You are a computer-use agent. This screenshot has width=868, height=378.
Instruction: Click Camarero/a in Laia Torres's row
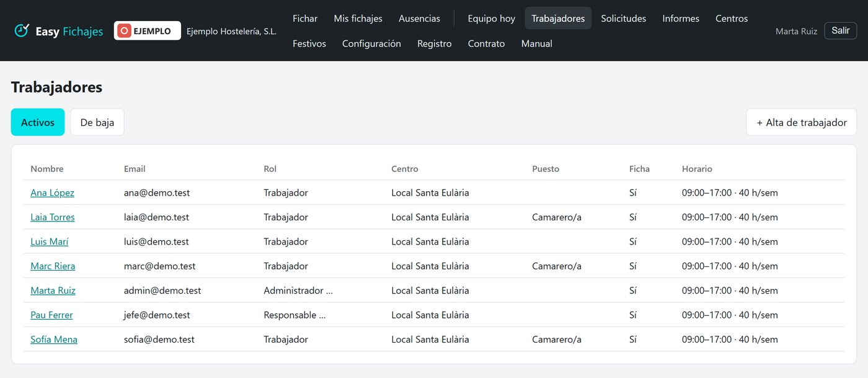557,217
